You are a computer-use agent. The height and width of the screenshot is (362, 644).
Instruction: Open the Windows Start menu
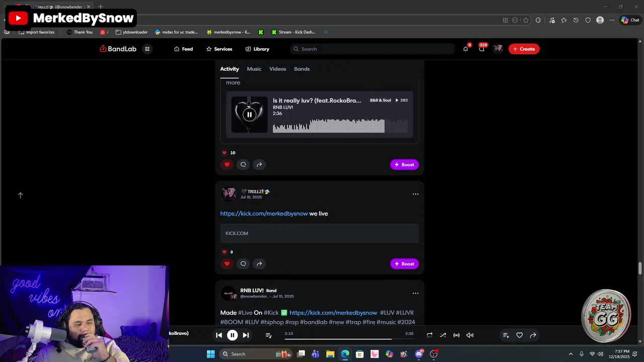click(x=210, y=354)
